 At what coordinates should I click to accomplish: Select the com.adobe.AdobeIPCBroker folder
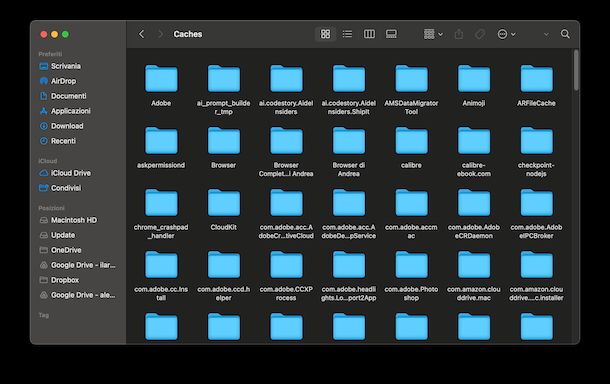[x=536, y=203]
